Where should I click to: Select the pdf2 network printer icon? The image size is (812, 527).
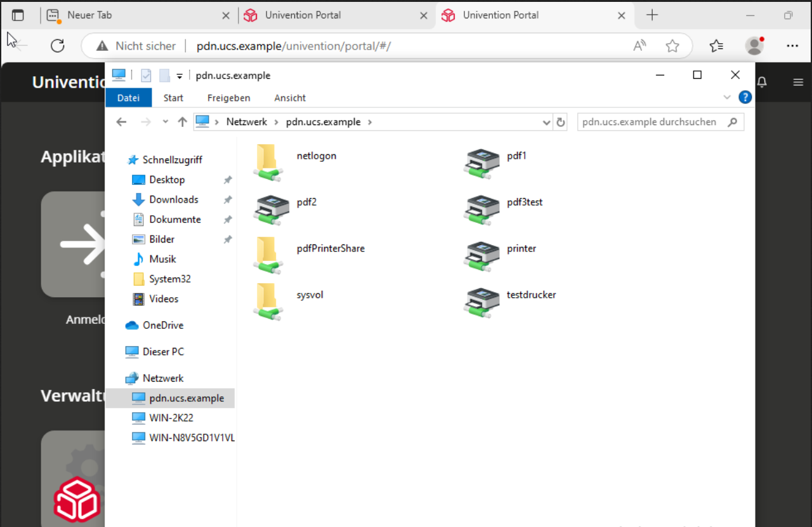272,209
